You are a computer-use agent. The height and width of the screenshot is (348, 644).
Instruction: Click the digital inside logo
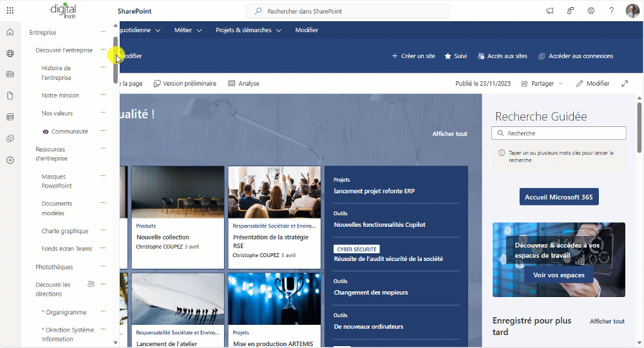click(x=63, y=11)
